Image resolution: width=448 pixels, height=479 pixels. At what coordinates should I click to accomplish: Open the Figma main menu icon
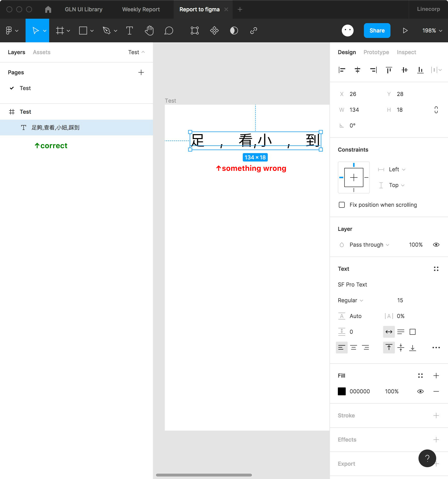(x=9, y=31)
